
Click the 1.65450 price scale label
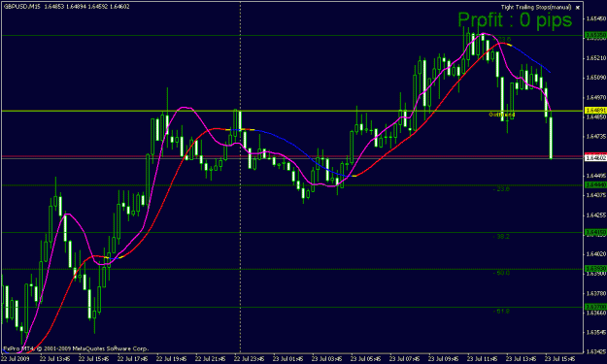point(596,18)
